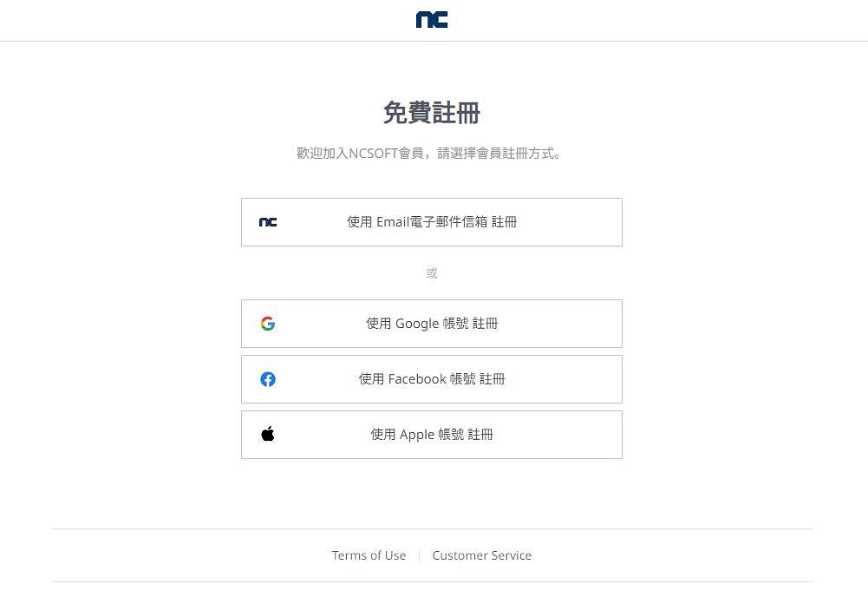Click the footer separator between links
Viewport: 868px width, 597px height.
[x=420, y=555]
